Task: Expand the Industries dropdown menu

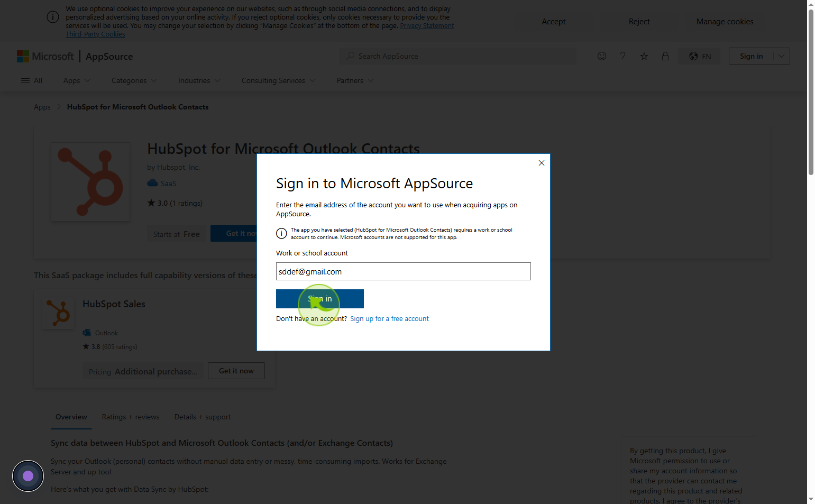Action: click(x=199, y=80)
